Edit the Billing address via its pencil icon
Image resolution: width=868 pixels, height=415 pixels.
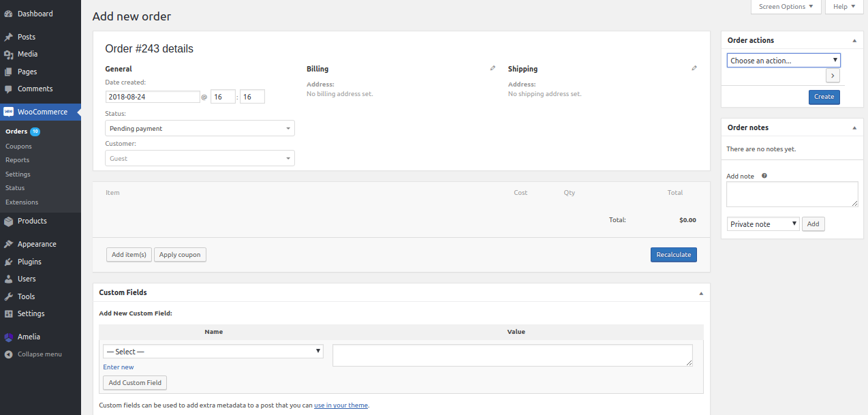point(493,67)
